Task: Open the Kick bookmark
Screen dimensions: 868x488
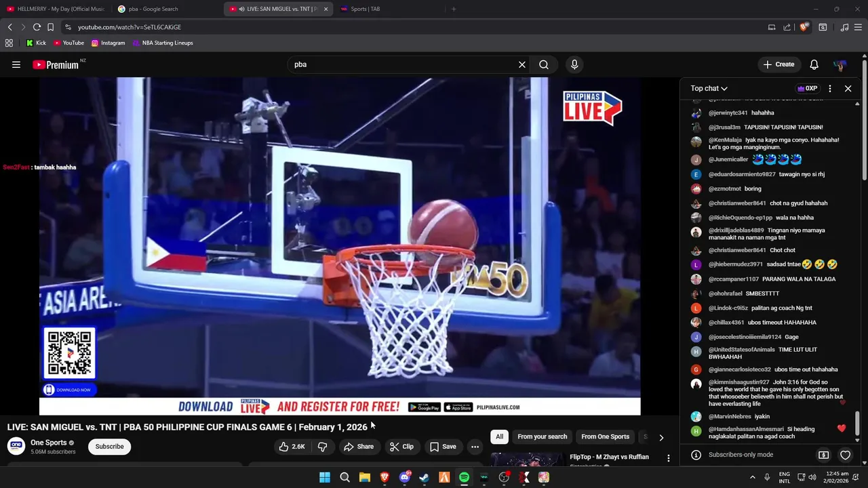Action: pyautogui.click(x=36, y=43)
